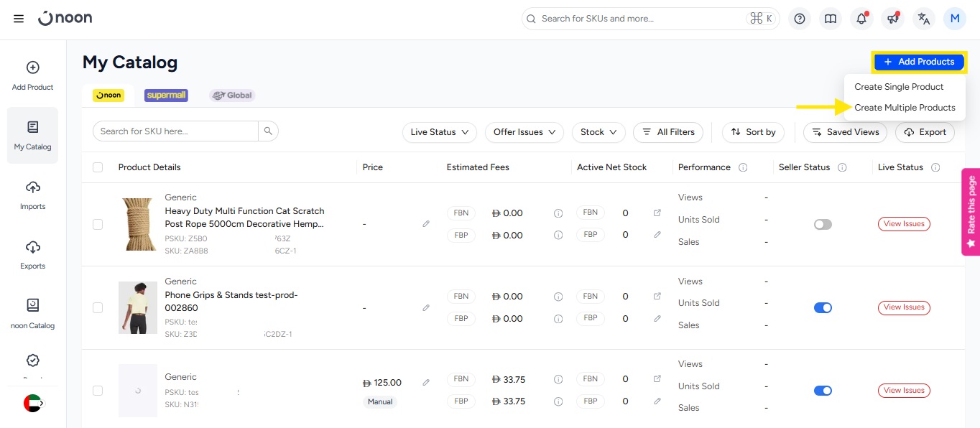Open the hamburger menu icon
This screenshot has width=980, height=428.
(x=19, y=19)
